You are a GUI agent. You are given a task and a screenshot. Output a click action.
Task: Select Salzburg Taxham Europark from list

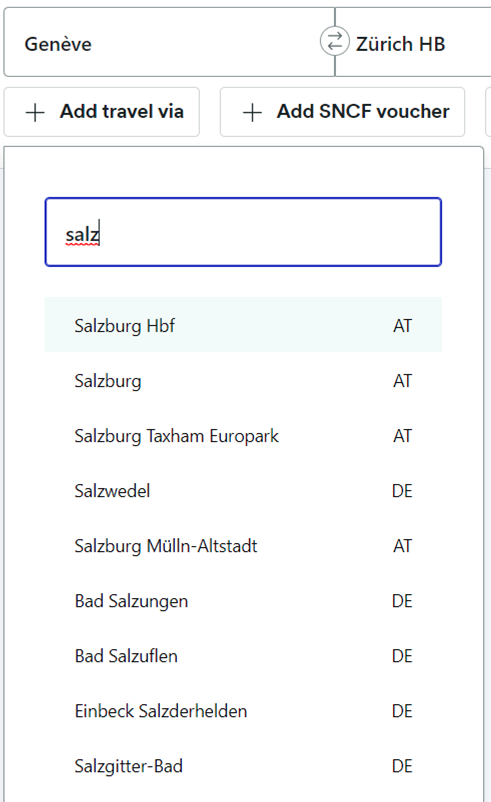pyautogui.click(x=243, y=435)
